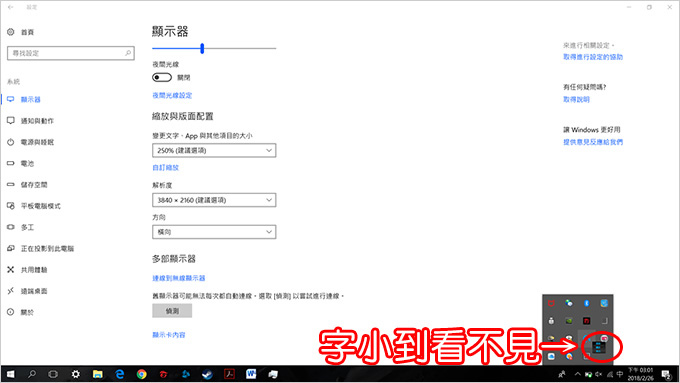The image size is (680, 383).
Task: Click the red McAfee shield tray icon
Action: [551, 303]
